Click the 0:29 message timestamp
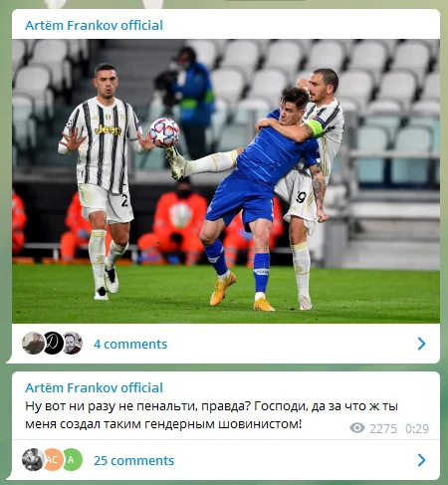The image size is (448, 485). click(x=417, y=428)
